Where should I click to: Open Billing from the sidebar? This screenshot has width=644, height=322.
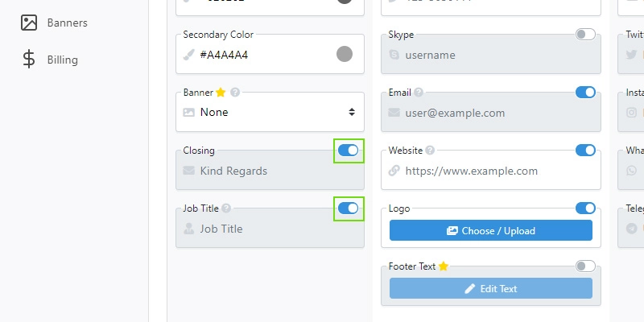[x=49, y=60]
